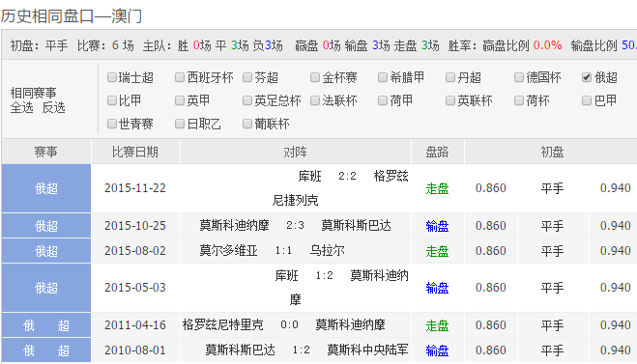Open the 俄 超 cell for 2011-04-16
637x364 pixels.
pyautogui.click(x=45, y=325)
